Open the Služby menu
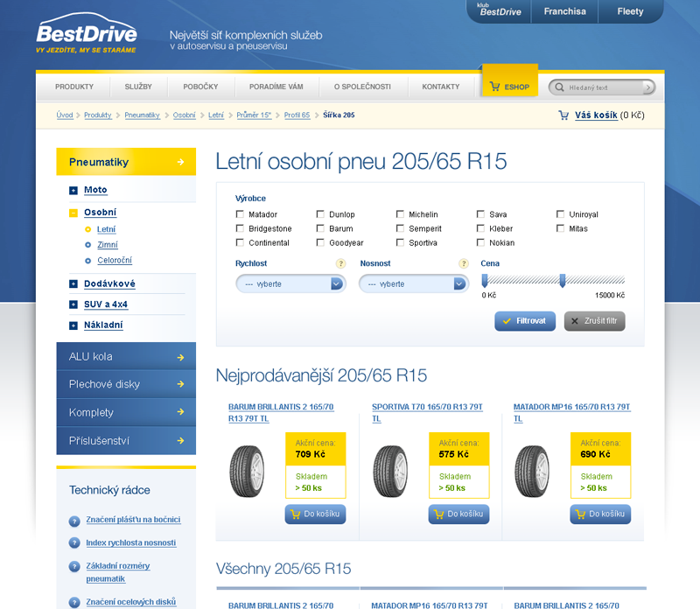This screenshot has height=609, width=700. pos(138,87)
